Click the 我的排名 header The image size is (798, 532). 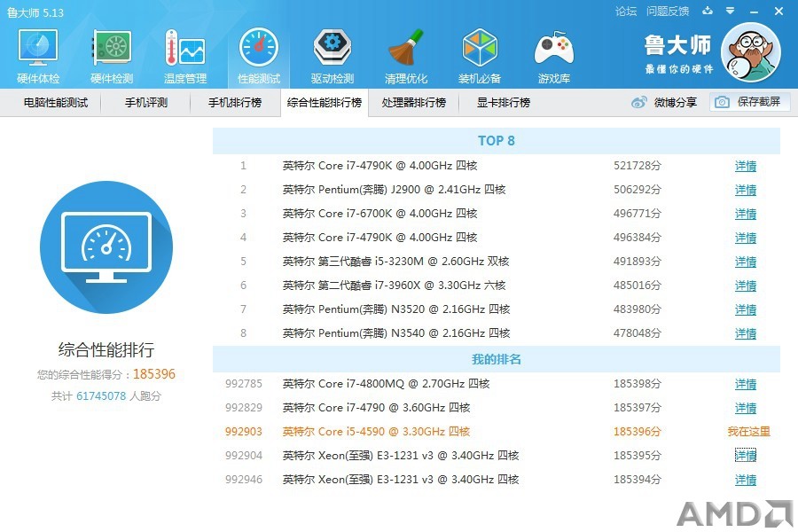[x=497, y=359]
